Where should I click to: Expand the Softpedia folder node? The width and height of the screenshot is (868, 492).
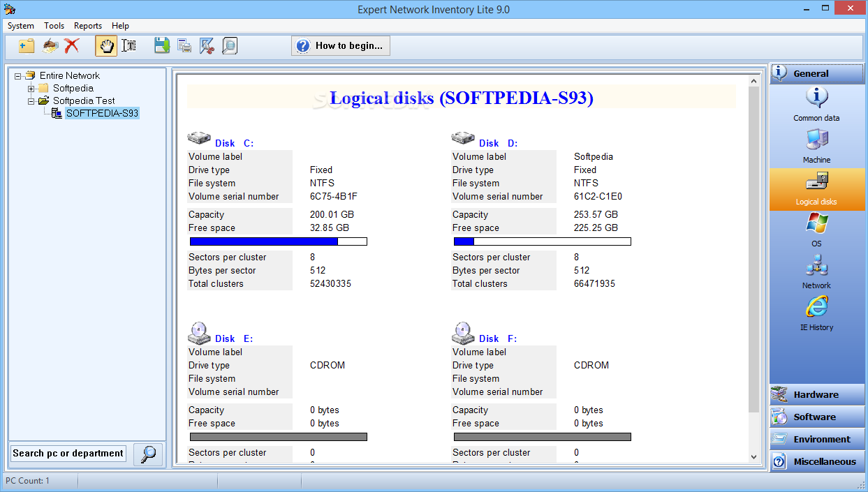(x=31, y=89)
